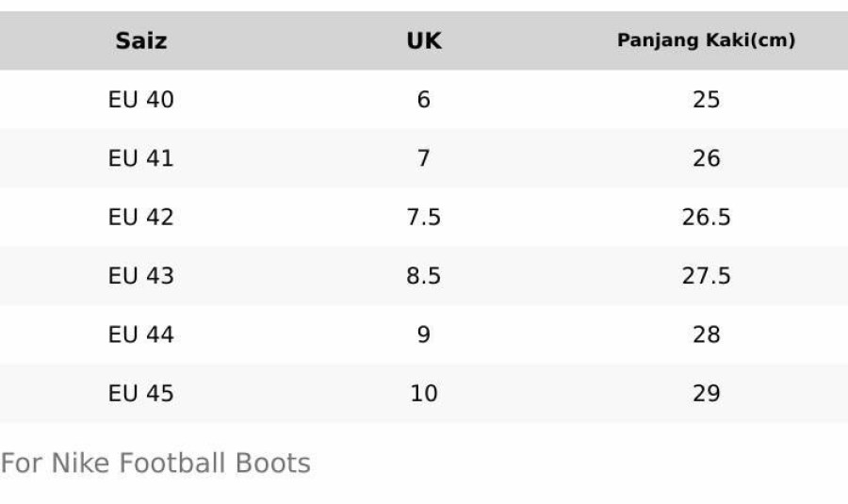
Task: Click UK size 9 value
Action: tap(424, 334)
